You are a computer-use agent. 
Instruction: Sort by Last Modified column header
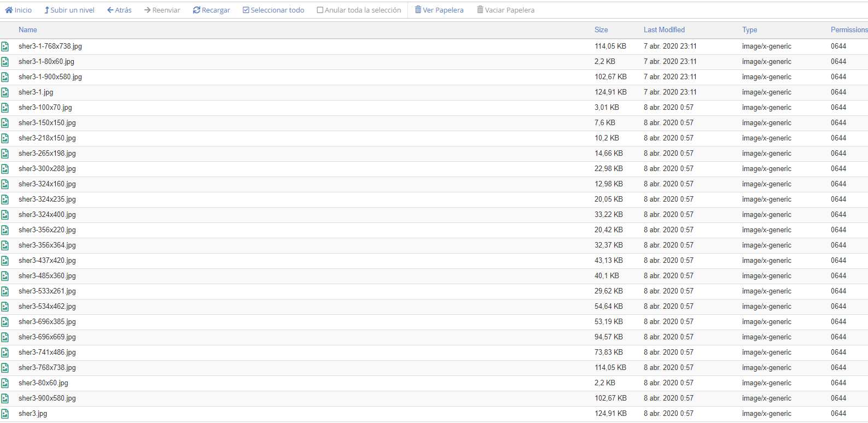[664, 30]
